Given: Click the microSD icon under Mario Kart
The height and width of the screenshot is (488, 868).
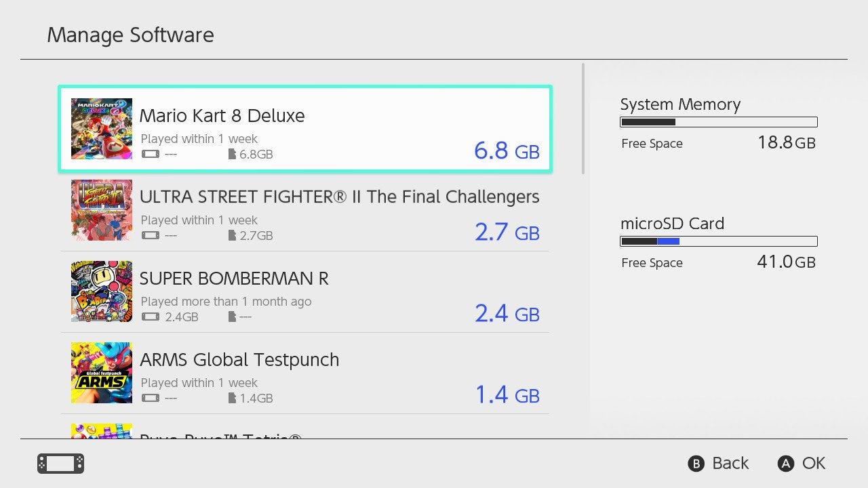Looking at the screenshot, I should (233, 155).
